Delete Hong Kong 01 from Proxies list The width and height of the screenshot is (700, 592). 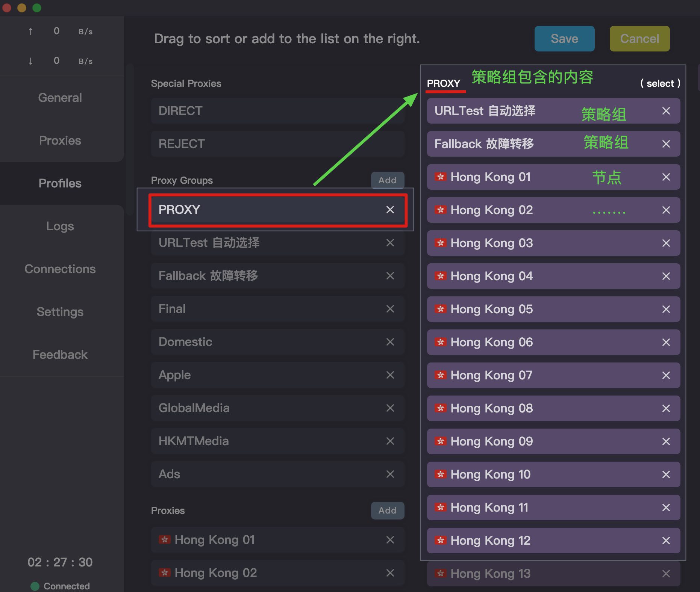390,540
